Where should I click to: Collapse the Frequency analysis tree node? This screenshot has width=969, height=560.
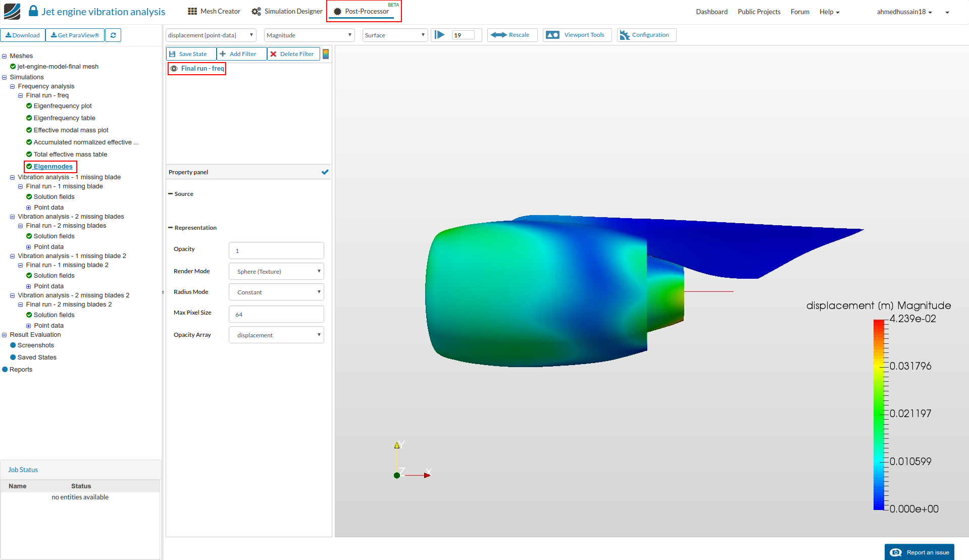pyautogui.click(x=13, y=86)
